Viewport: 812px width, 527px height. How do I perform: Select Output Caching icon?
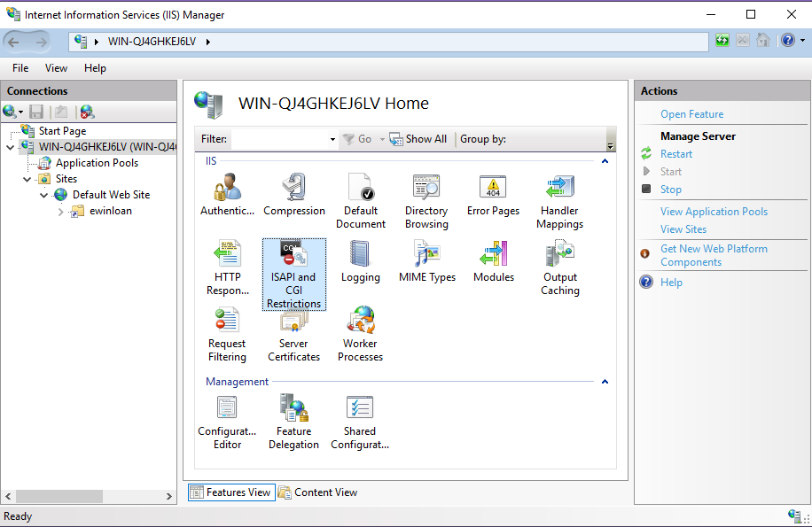(x=560, y=267)
